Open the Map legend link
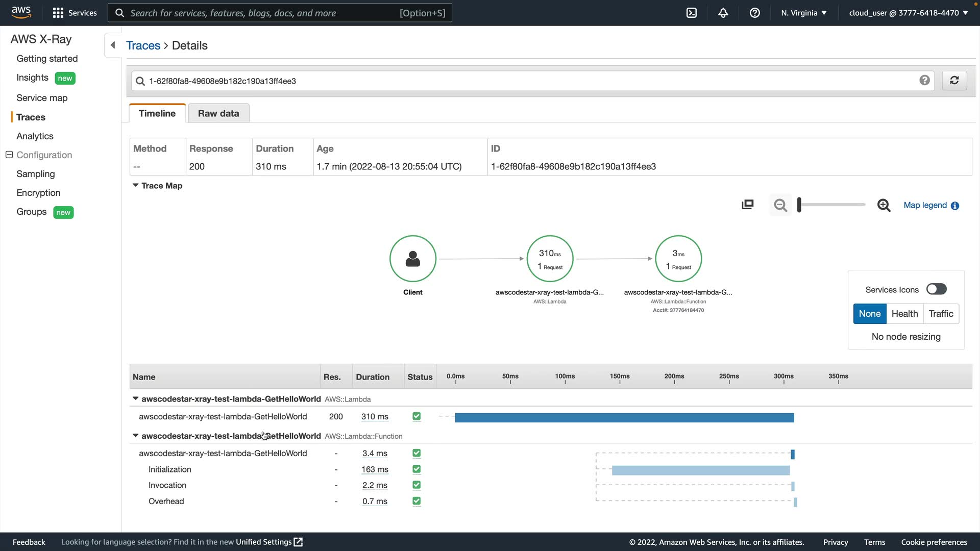 925,205
